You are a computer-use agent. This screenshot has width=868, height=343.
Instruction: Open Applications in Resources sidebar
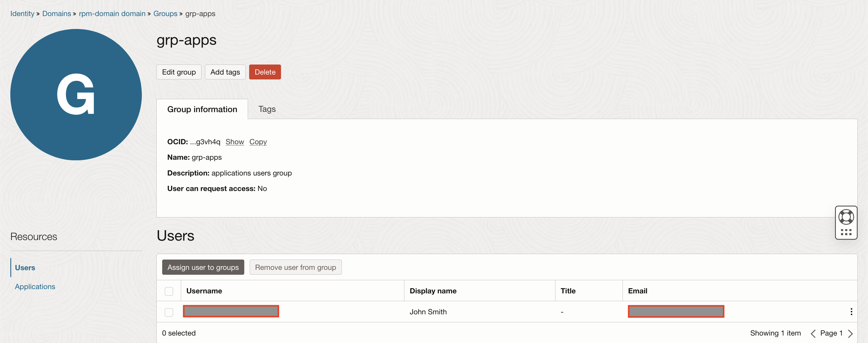point(35,287)
